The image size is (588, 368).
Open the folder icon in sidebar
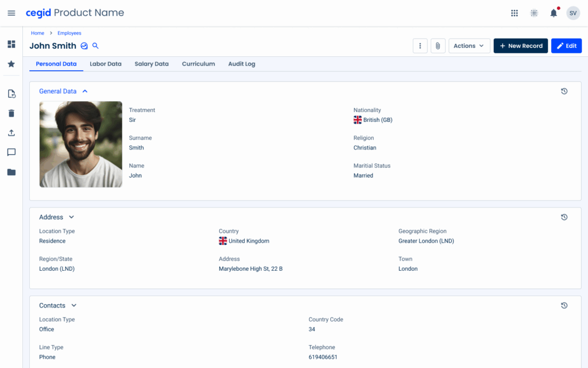click(x=11, y=172)
